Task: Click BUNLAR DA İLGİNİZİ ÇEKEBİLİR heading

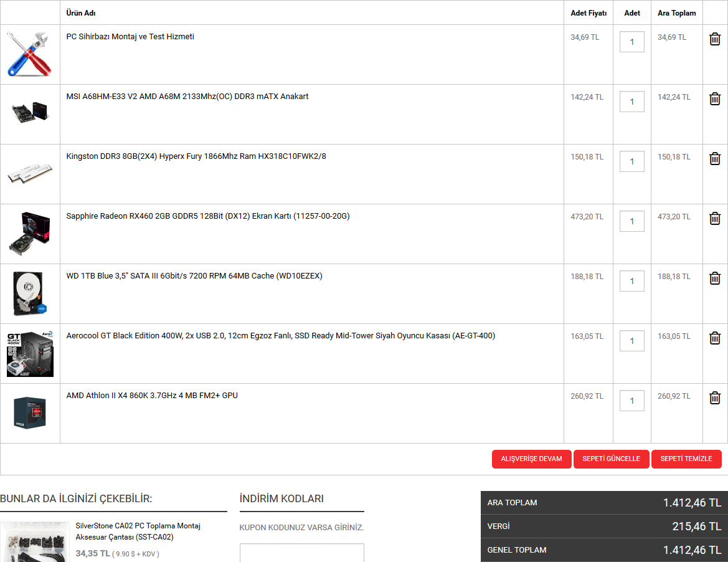Action: 76,499
